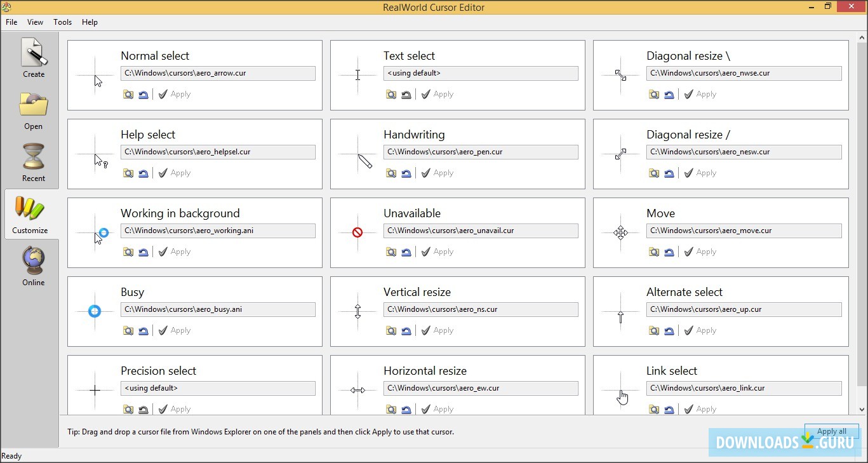868x463 pixels.
Task: Open the View menu
Action: [x=35, y=22]
